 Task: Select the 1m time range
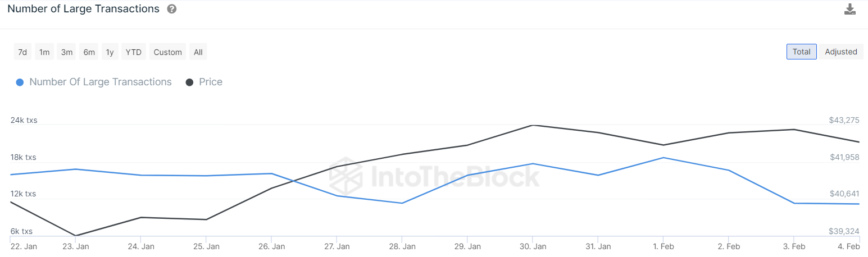tap(44, 52)
